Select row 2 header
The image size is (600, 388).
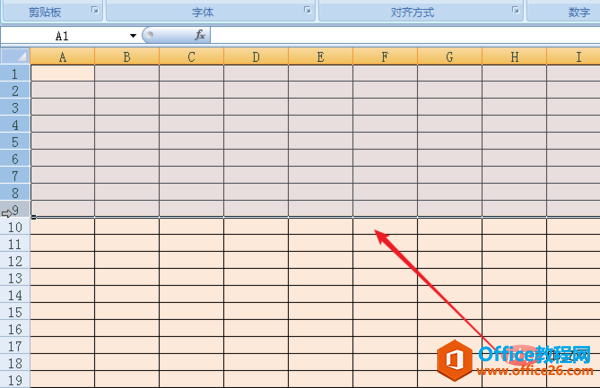pos(15,90)
